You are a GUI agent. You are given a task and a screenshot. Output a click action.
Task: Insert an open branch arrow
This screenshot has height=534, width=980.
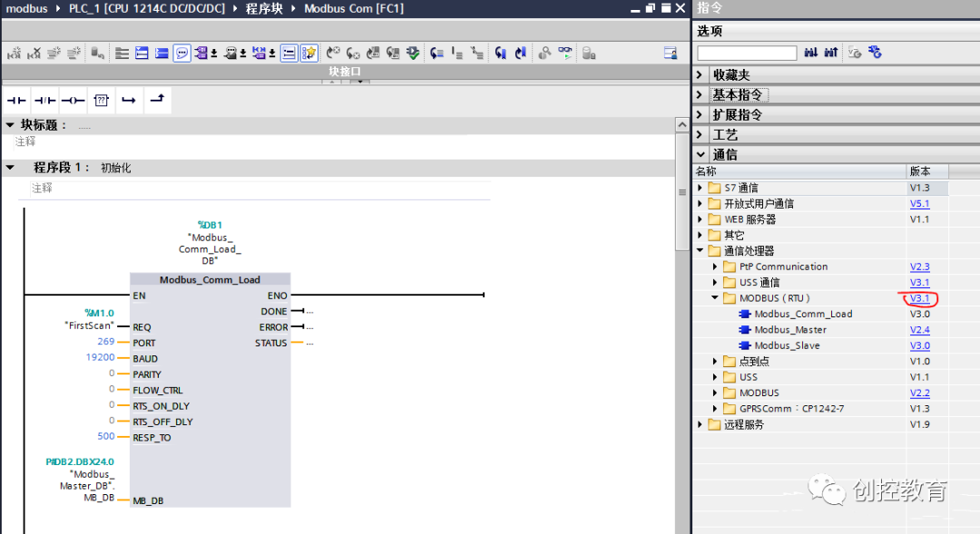(129, 101)
